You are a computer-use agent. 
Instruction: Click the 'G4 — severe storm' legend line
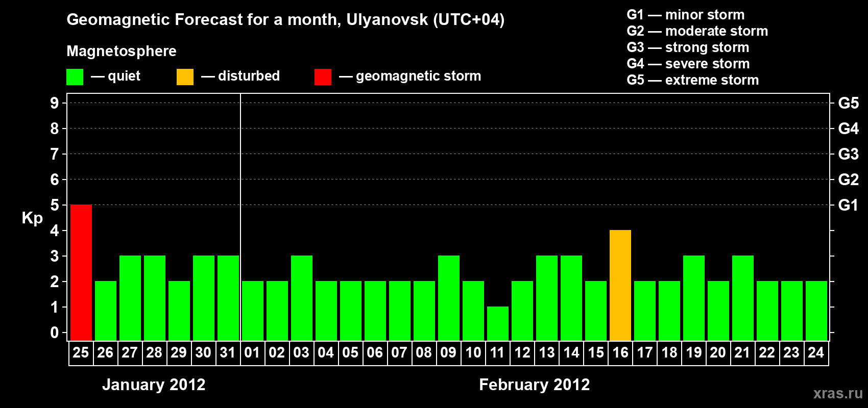(x=688, y=64)
